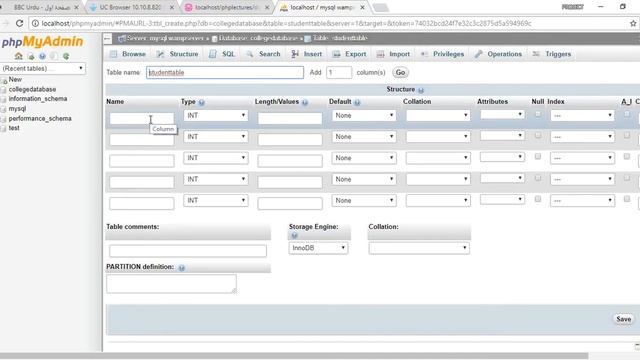Check Null for the fifth column row

538,199
